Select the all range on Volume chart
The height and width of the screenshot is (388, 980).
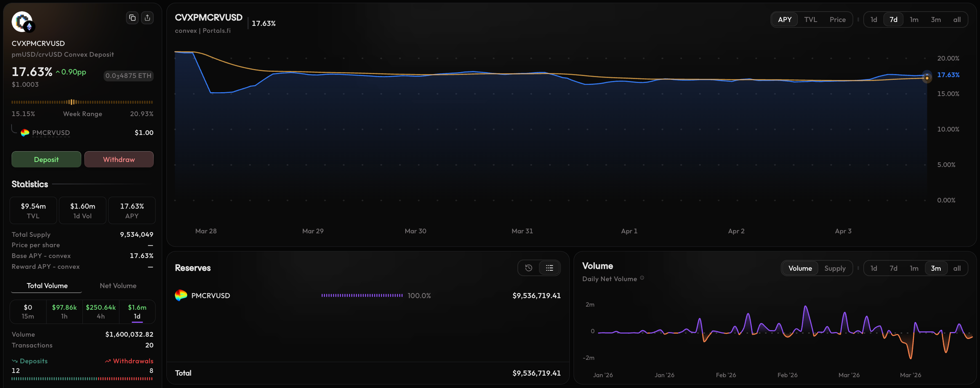click(x=956, y=268)
